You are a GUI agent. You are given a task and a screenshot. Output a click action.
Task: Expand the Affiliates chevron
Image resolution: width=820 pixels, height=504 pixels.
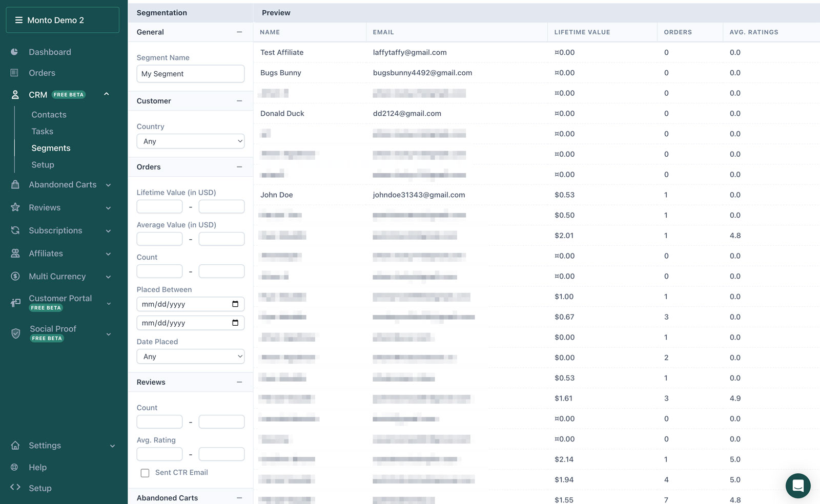(x=108, y=254)
